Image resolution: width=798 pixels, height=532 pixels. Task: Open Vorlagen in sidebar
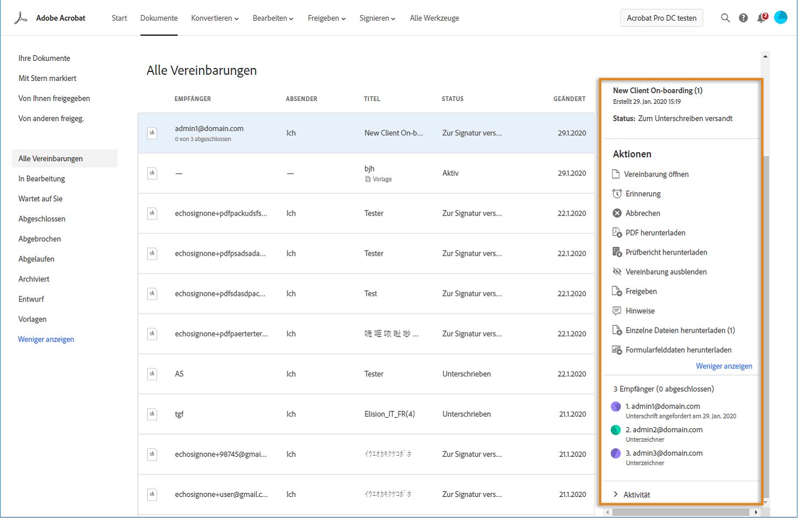pyautogui.click(x=32, y=319)
